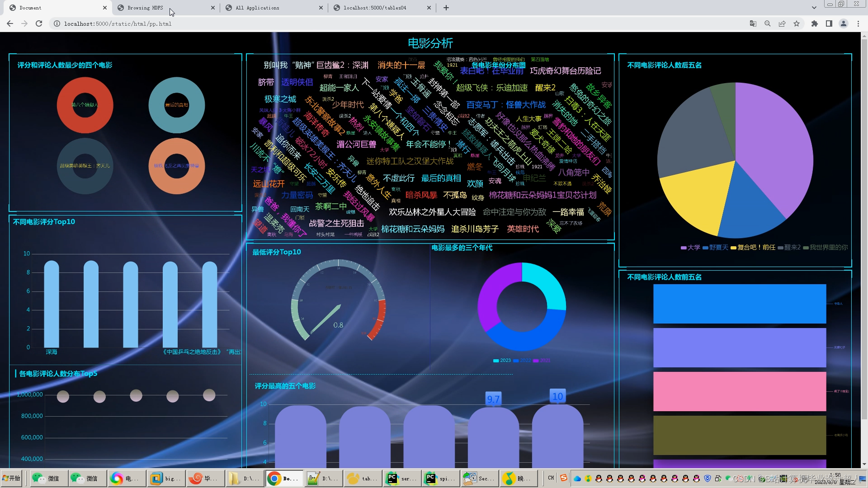Open a new browser tab
The width and height of the screenshot is (868, 488).
click(446, 8)
